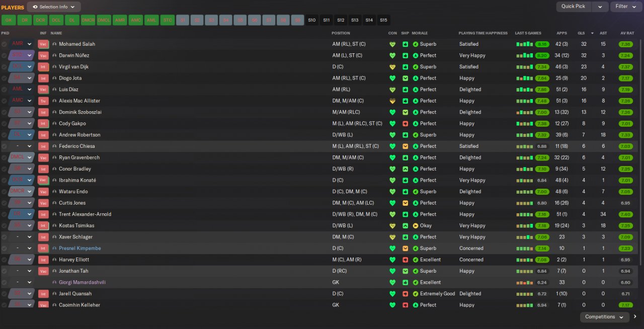This screenshot has height=329, width=644.
Task: Click Chiesa's last 5 games form bars
Action: (x=524, y=146)
